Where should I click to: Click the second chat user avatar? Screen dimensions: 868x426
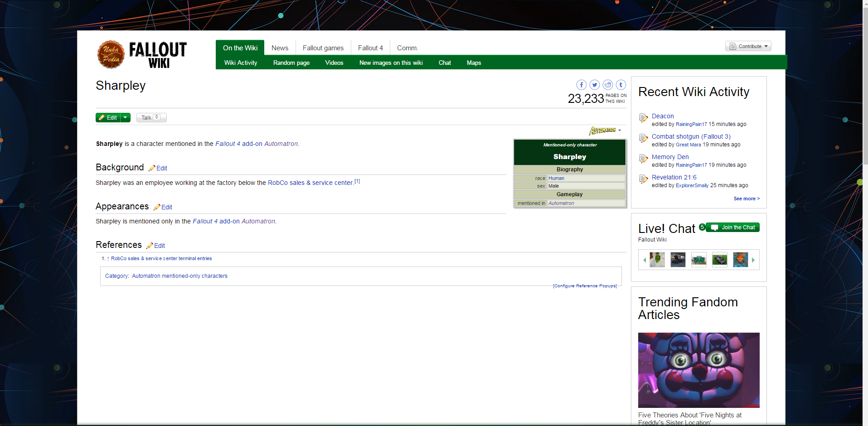pyautogui.click(x=678, y=260)
